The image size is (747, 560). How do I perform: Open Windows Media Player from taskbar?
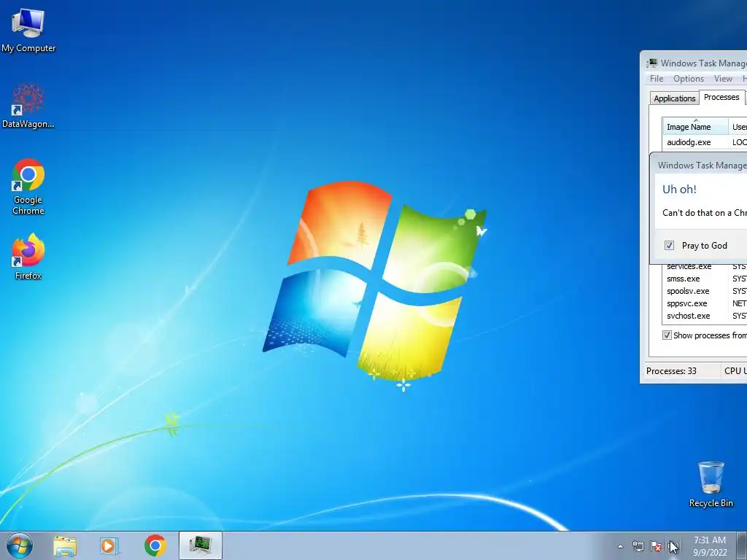tap(109, 545)
